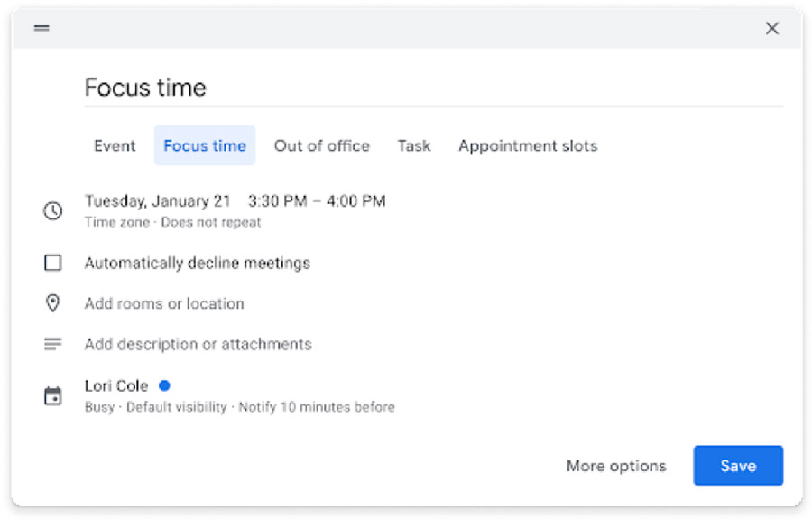Image resolution: width=812 pixels, height=520 pixels.
Task: Change the start time 3:30 PM
Action: tap(278, 200)
